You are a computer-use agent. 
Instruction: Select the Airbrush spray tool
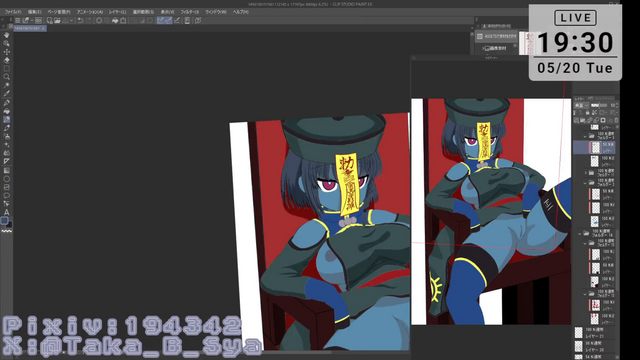click(x=7, y=136)
